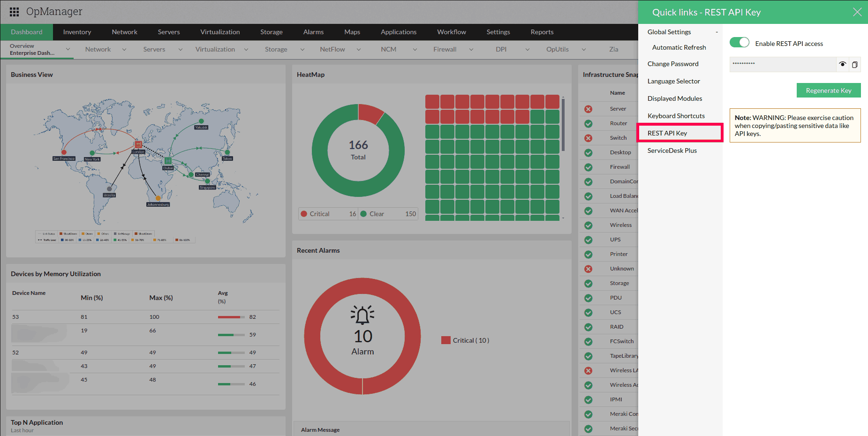Open the Reports tab
Viewport: 868px width, 436px height.
pos(542,32)
